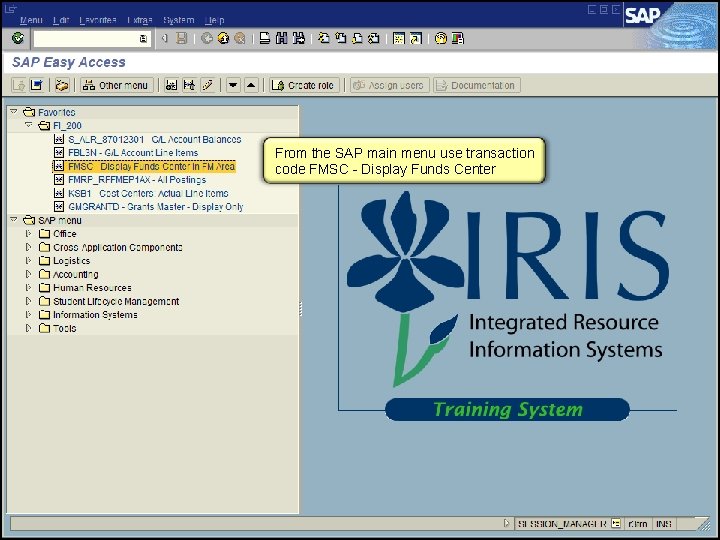Click the Assign users button

point(390,85)
